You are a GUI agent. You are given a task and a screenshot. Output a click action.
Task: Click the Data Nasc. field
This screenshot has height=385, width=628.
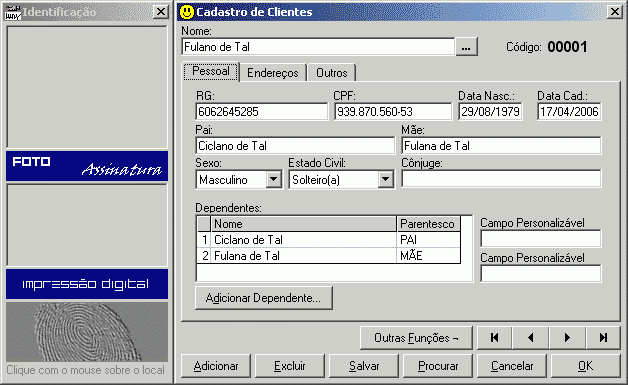pos(490,111)
